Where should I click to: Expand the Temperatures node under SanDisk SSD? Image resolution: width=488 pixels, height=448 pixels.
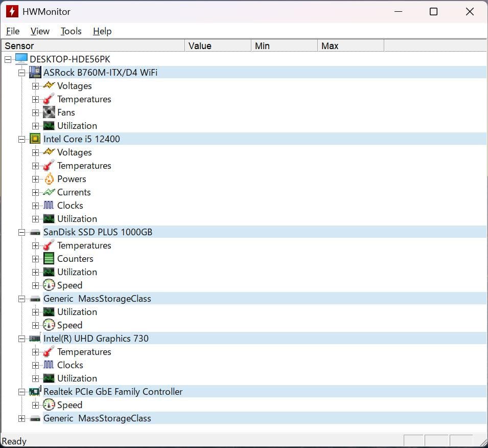pyautogui.click(x=34, y=245)
